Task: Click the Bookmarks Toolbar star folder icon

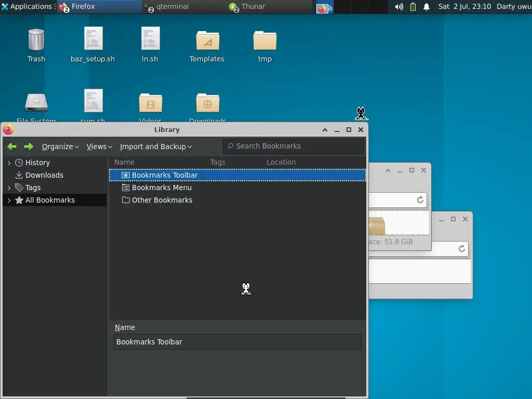Action: point(126,175)
